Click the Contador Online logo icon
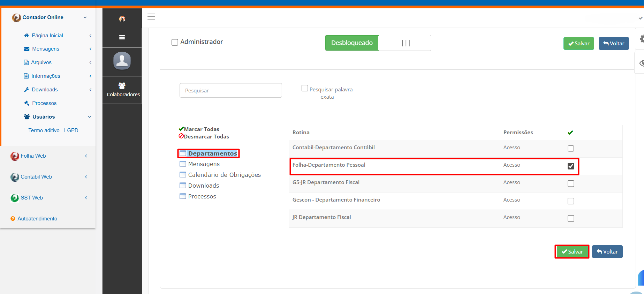This screenshot has height=294, width=644. (x=16, y=17)
